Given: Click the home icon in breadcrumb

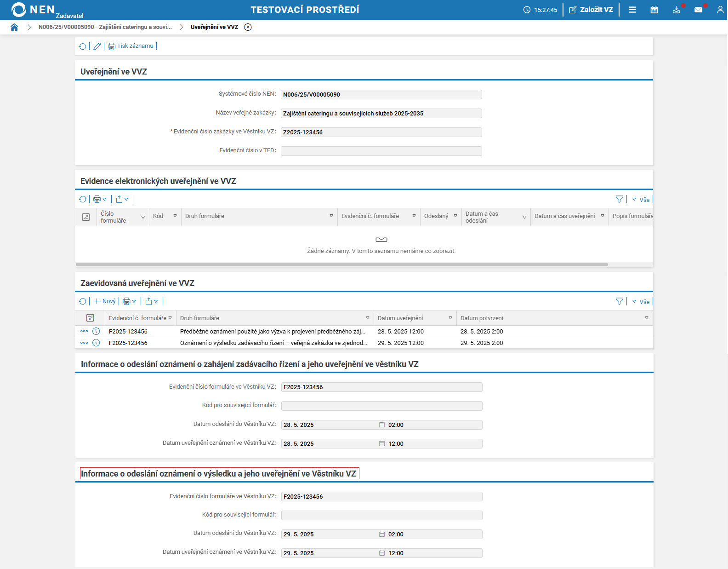Looking at the screenshot, I should [x=14, y=27].
